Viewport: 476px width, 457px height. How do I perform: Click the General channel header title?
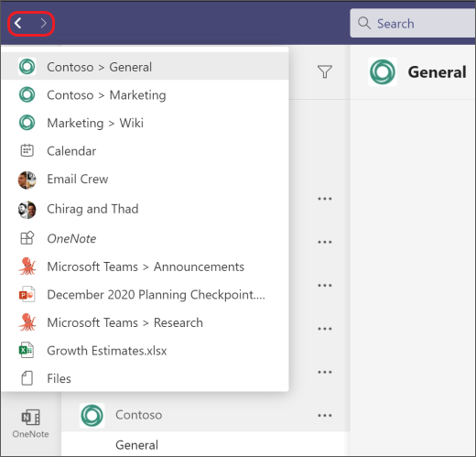[437, 72]
